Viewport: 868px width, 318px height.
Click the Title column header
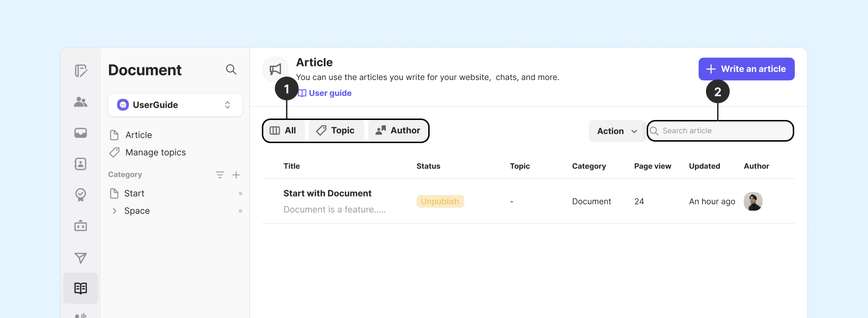(x=292, y=166)
